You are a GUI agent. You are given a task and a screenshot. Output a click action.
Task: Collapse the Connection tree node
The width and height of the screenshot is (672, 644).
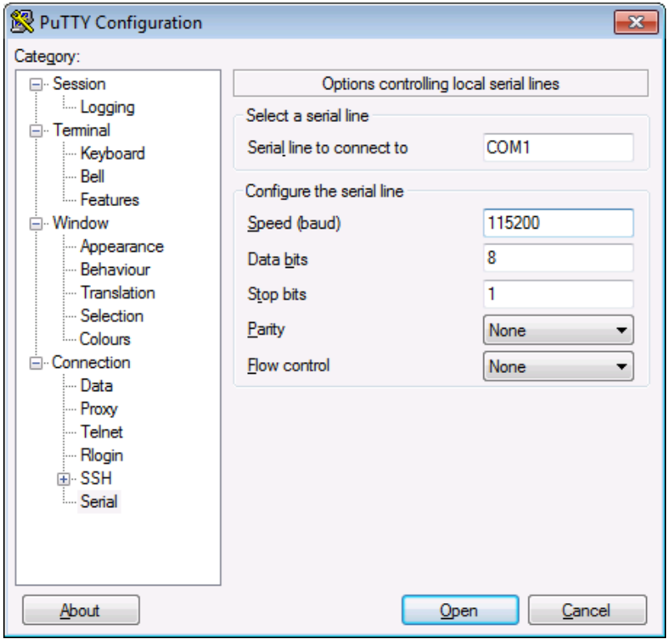click(x=36, y=363)
